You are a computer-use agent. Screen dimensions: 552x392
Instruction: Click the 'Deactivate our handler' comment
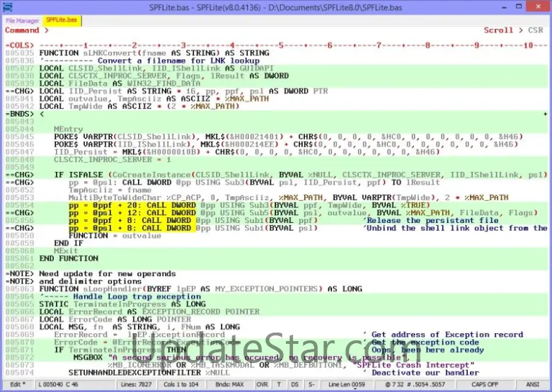[425, 373]
